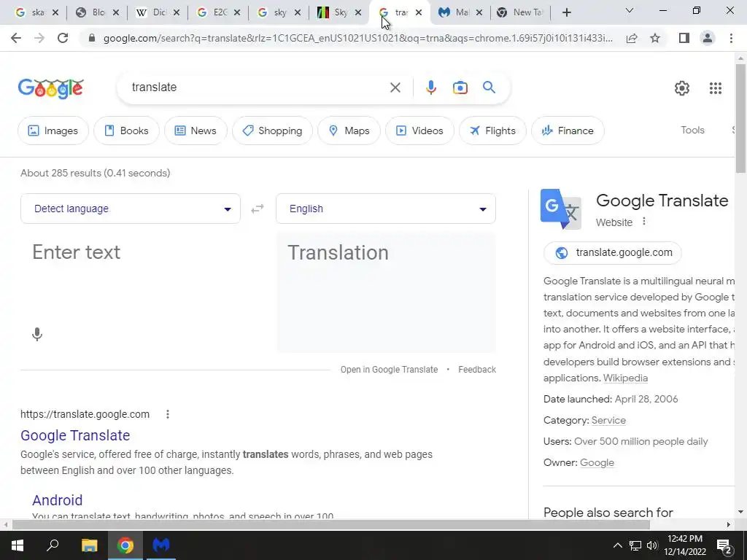The image size is (747, 560).
Task: Swap languages with the arrows icon
Action: point(258,209)
